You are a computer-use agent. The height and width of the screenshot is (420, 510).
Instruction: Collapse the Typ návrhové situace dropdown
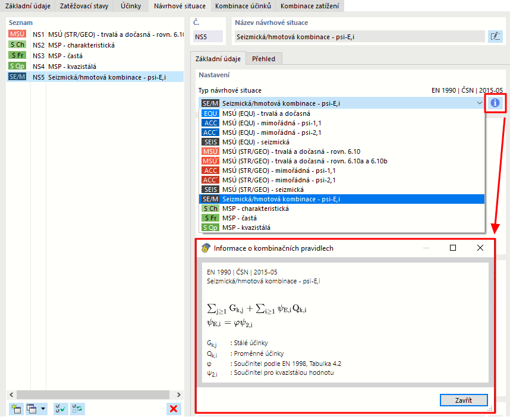click(x=480, y=103)
